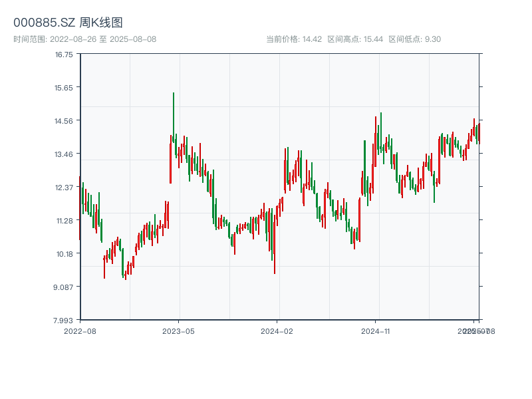Click the tallest green candlestick wick peak
The height and width of the screenshot is (399, 532).
point(174,94)
